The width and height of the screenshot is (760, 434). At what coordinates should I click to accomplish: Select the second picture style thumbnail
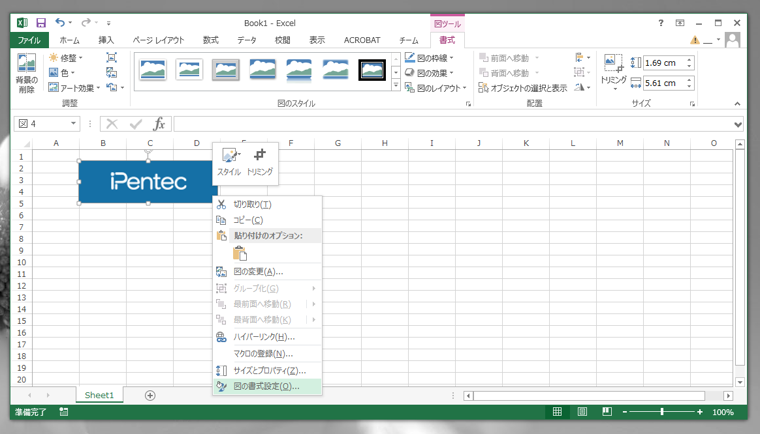189,70
